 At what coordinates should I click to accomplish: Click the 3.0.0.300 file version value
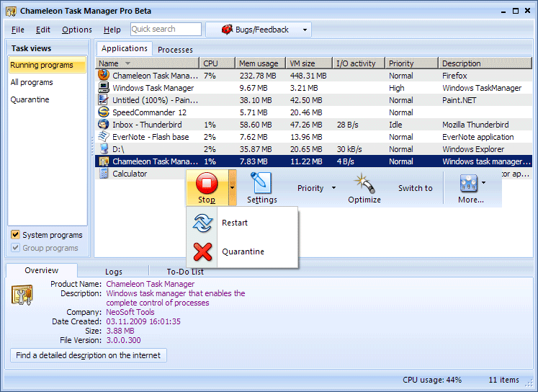123,340
